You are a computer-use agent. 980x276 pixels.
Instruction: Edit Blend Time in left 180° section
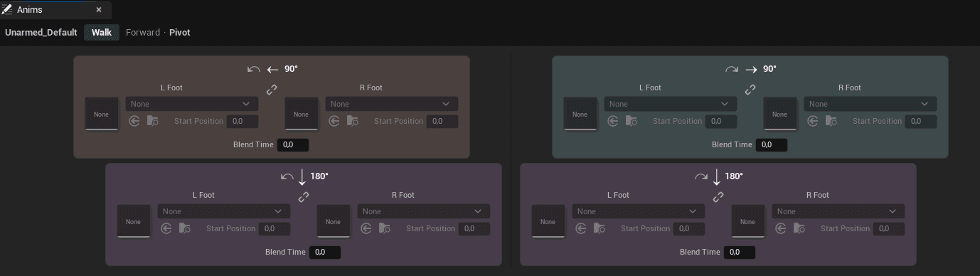pos(325,252)
